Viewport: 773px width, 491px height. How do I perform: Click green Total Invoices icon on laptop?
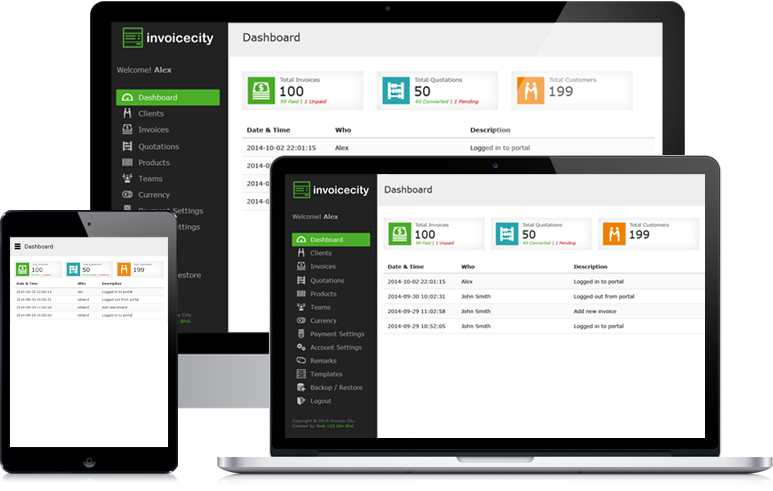pos(400,234)
